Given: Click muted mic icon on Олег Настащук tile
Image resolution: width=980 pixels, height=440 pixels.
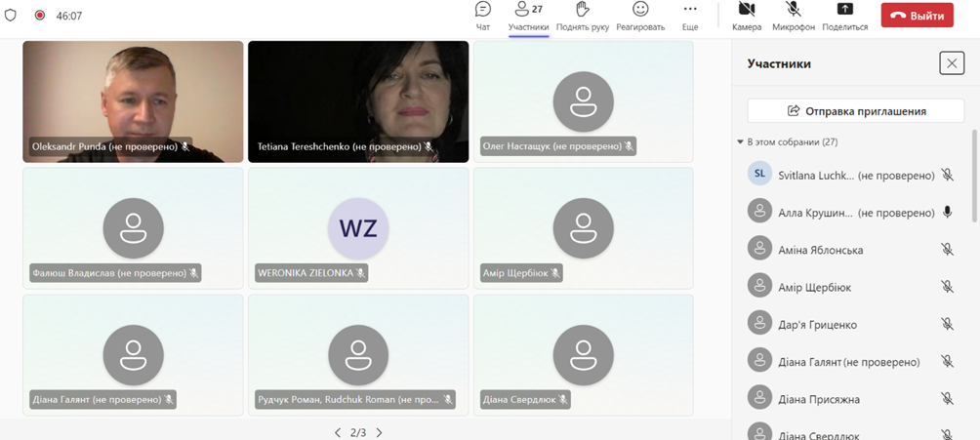Looking at the screenshot, I should (629, 146).
